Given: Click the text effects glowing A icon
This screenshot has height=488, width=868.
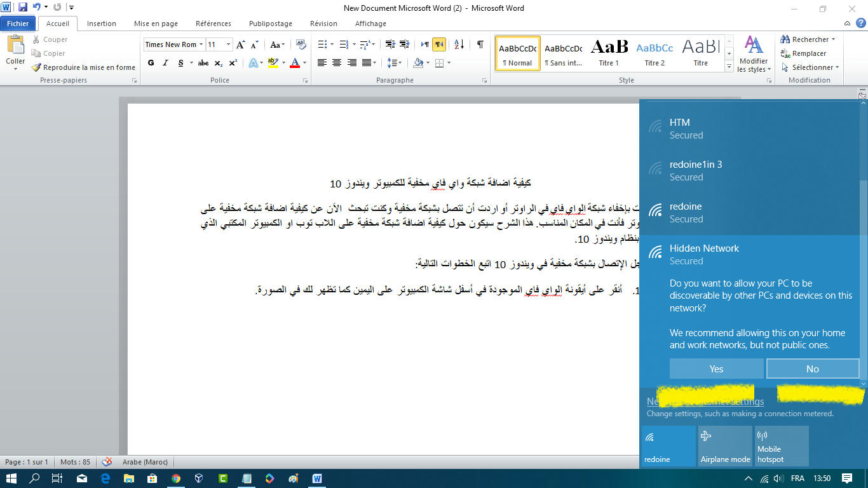Looking at the screenshot, I should (253, 63).
